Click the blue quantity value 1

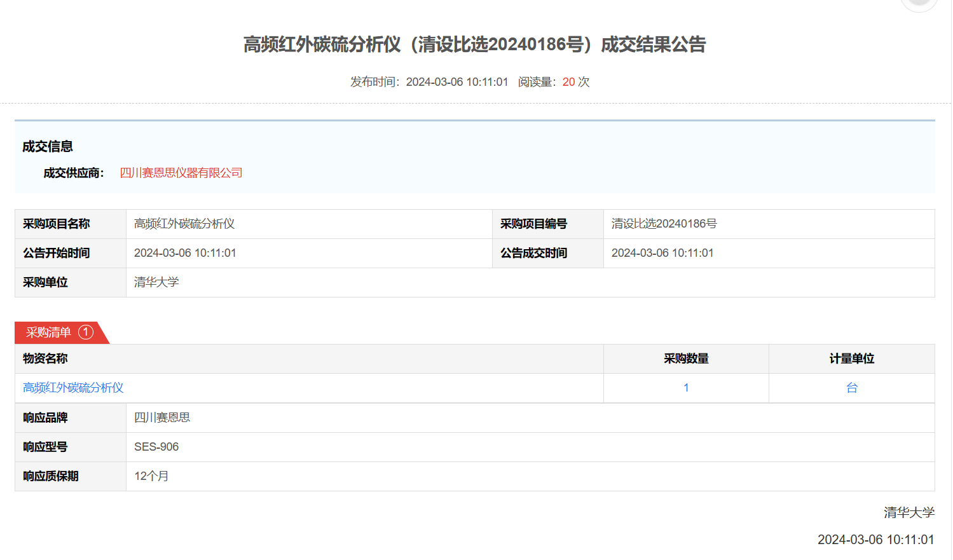[686, 388]
